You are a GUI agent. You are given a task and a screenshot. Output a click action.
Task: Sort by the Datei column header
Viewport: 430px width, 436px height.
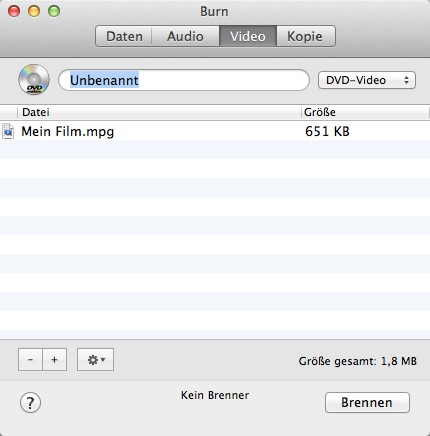tap(159, 112)
